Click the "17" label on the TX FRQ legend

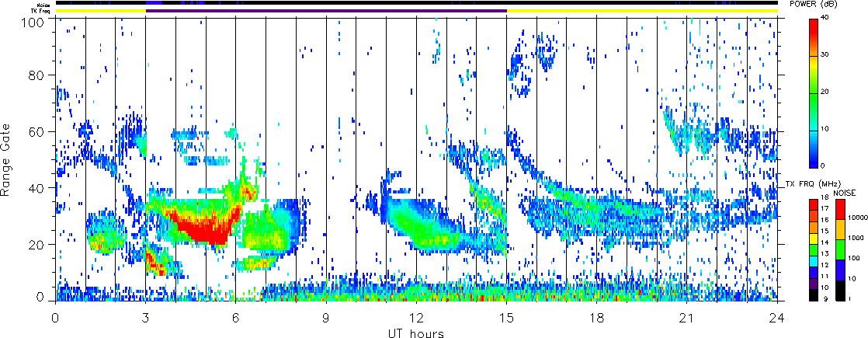click(825, 208)
